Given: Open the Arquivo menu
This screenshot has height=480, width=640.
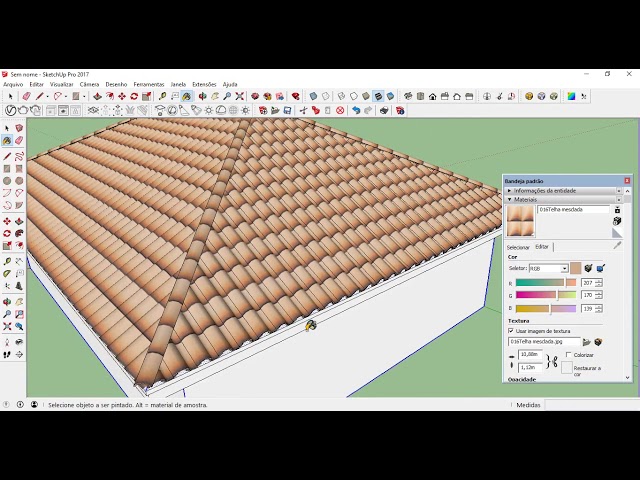Looking at the screenshot, I should 13,84.
